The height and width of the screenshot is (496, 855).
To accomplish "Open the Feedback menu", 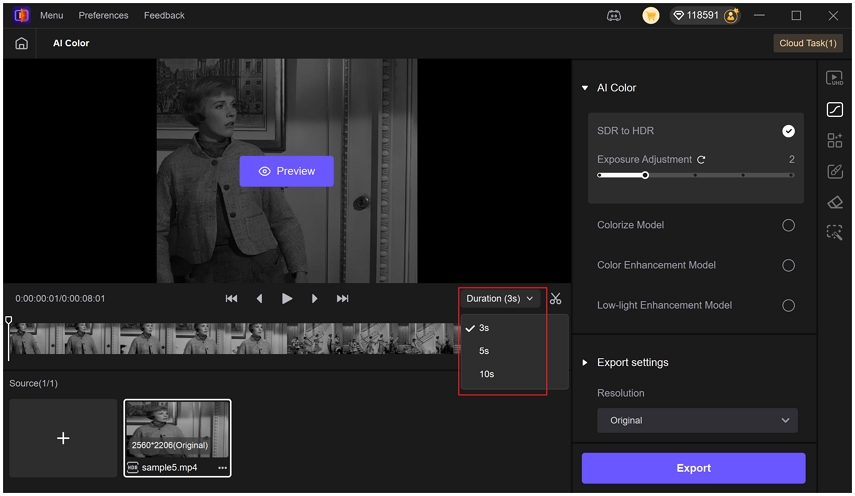I will point(164,15).
